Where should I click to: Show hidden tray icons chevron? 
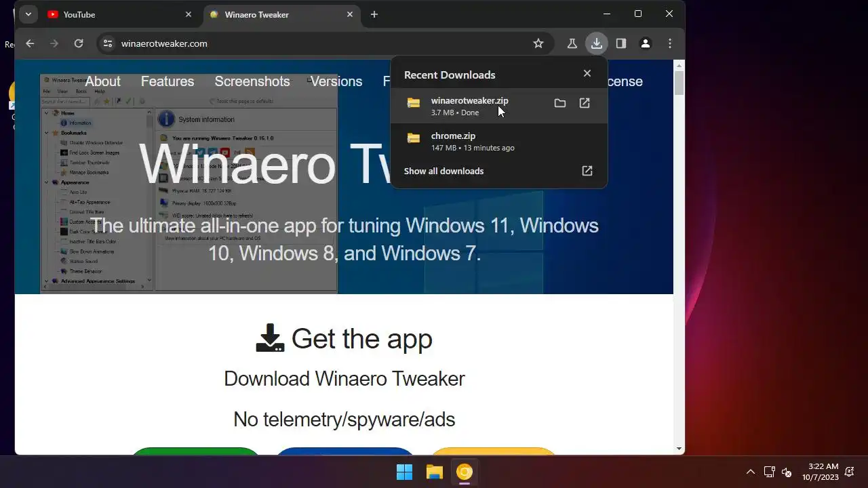coord(750,472)
